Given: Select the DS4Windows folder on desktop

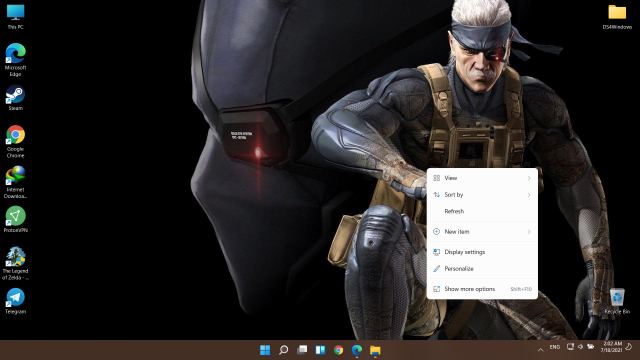Looking at the screenshot, I should [617, 17].
